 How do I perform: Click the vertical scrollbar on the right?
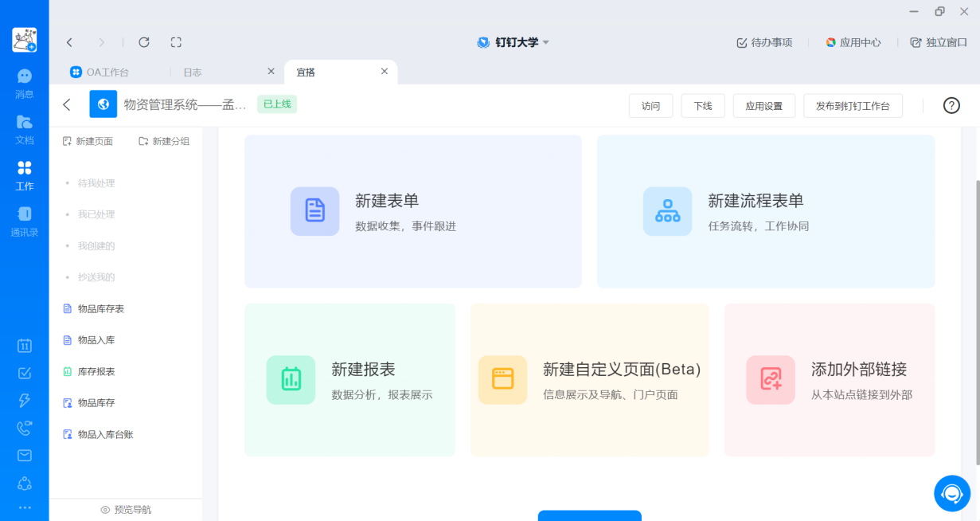[x=976, y=319]
